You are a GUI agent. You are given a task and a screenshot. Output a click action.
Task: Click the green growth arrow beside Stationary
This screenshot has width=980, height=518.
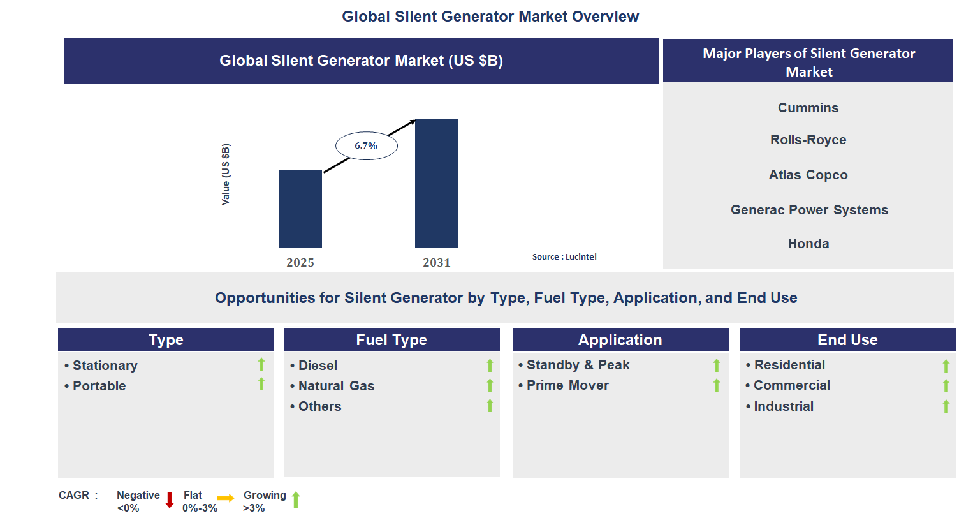(x=261, y=364)
